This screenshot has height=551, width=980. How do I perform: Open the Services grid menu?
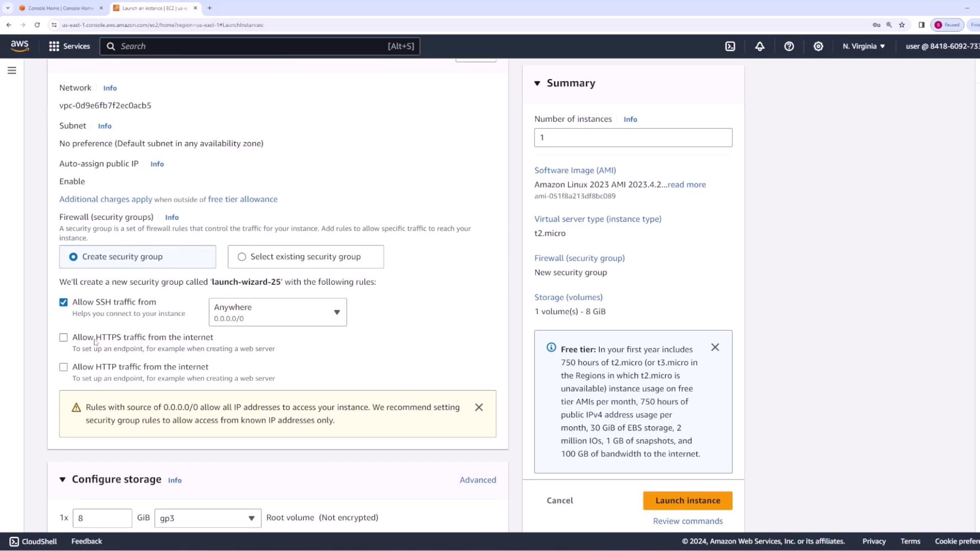pyautogui.click(x=69, y=46)
